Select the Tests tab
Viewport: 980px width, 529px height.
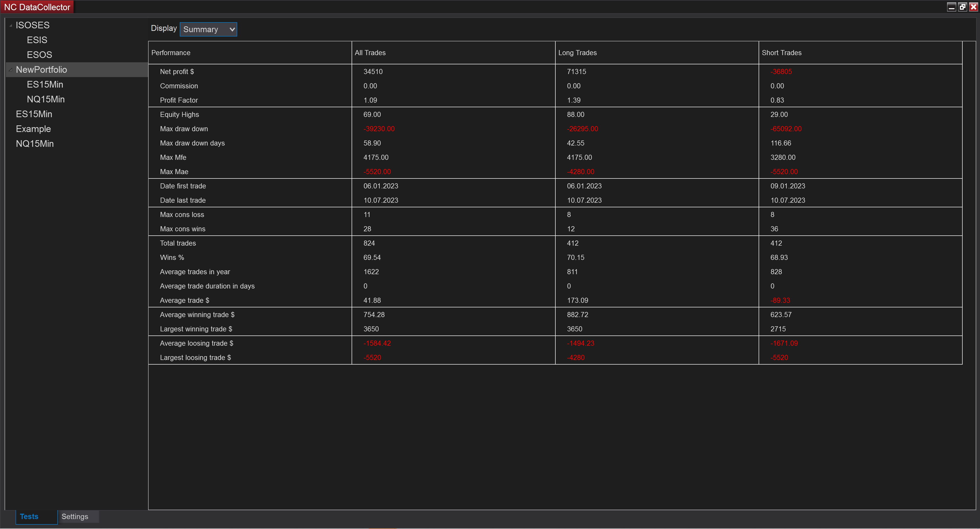[29, 516]
